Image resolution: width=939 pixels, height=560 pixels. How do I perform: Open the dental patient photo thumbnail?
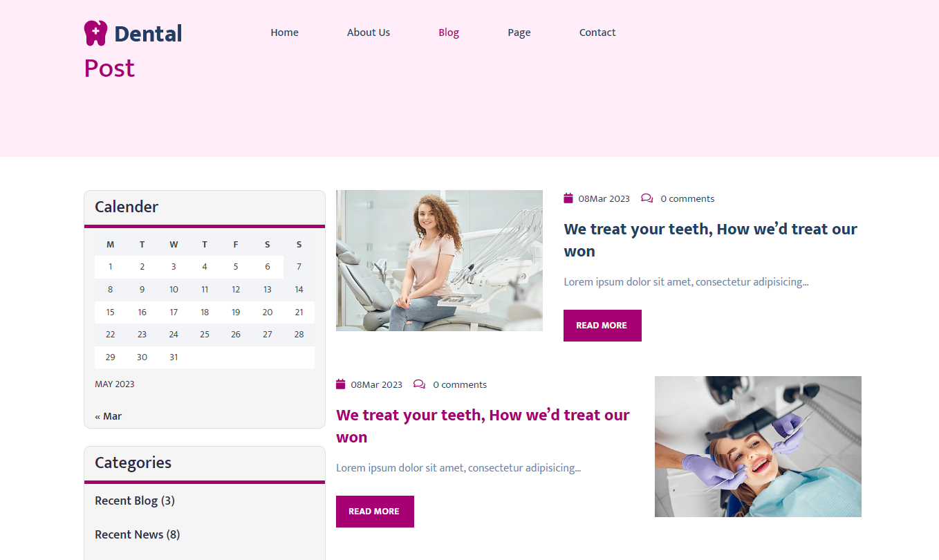pyautogui.click(x=758, y=447)
